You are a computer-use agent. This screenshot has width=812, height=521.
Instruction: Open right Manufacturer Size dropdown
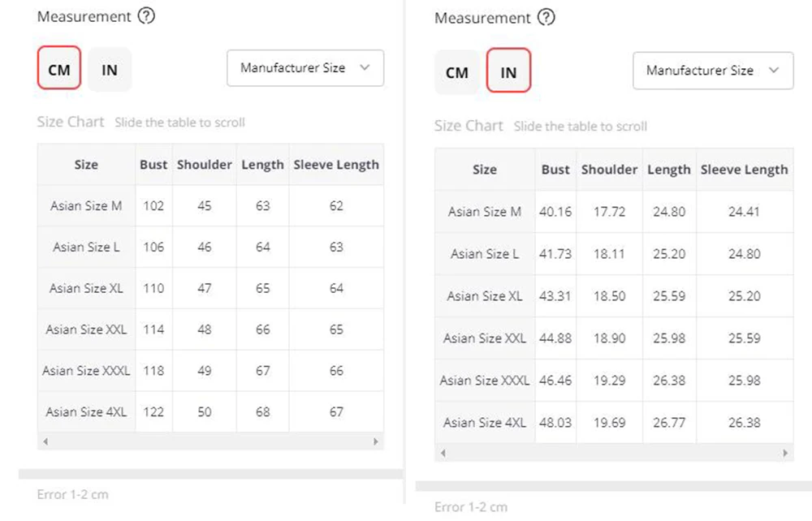[x=712, y=71]
